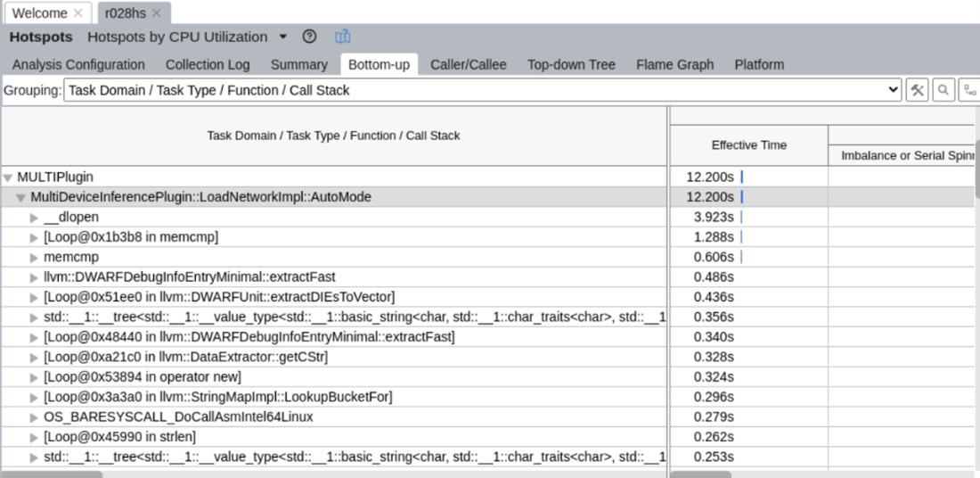Expand Loop@0x51ee0 extractDIEsToVector row
Viewport: 980px width, 478px height.
pyautogui.click(x=35, y=297)
